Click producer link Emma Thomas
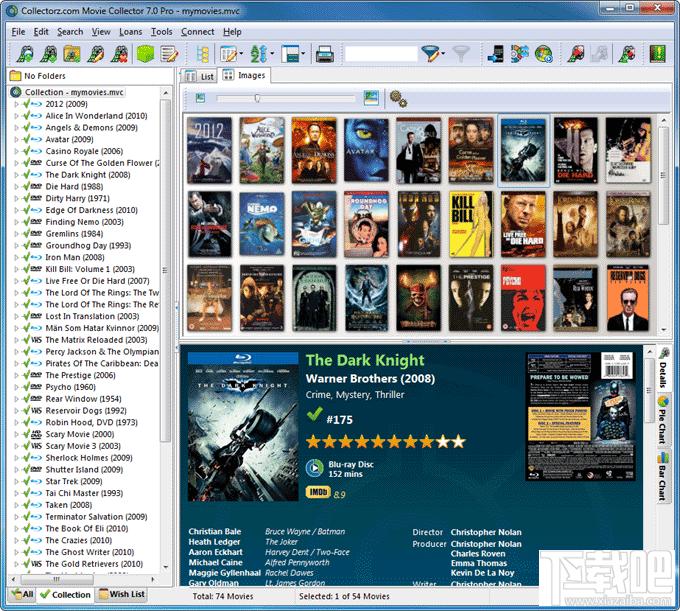 coord(479,563)
